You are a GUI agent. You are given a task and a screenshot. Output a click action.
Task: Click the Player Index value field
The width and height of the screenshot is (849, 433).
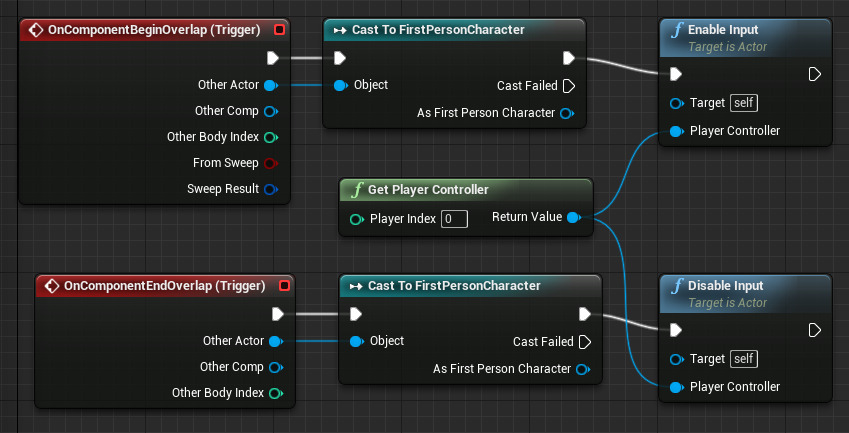(454, 219)
